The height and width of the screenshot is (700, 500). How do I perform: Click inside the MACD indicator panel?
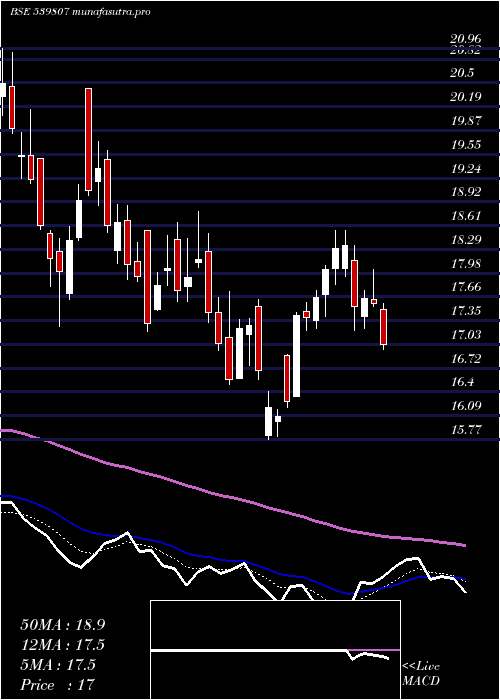(275, 650)
